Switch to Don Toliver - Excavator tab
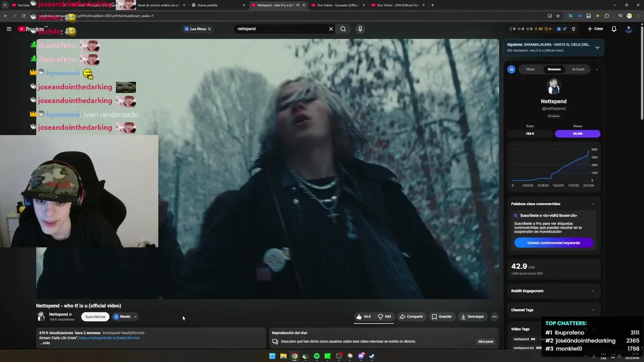Screen dimensions: 644x362 (338, 5)
